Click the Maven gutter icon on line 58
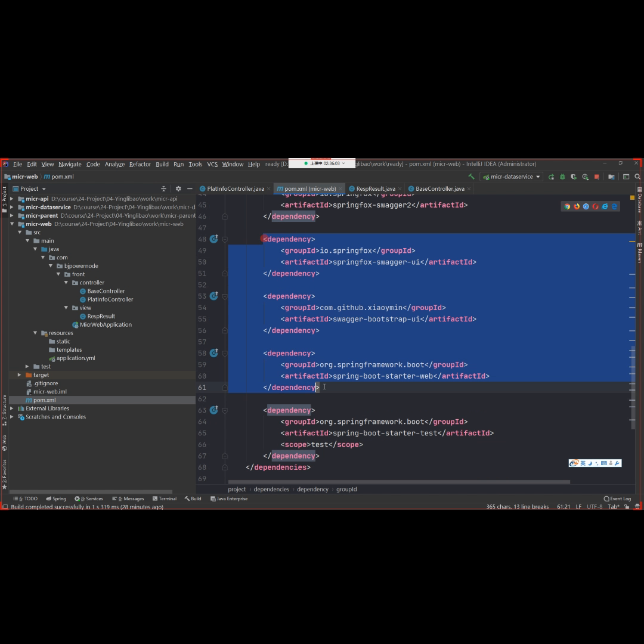644x644 pixels. click(x=214, y=353)
